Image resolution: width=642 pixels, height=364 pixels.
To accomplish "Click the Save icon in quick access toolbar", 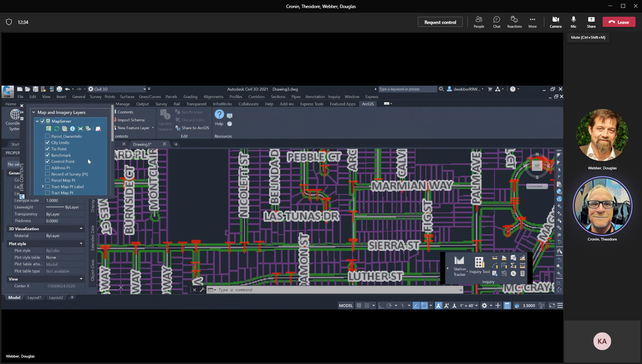I will point(35,89).
